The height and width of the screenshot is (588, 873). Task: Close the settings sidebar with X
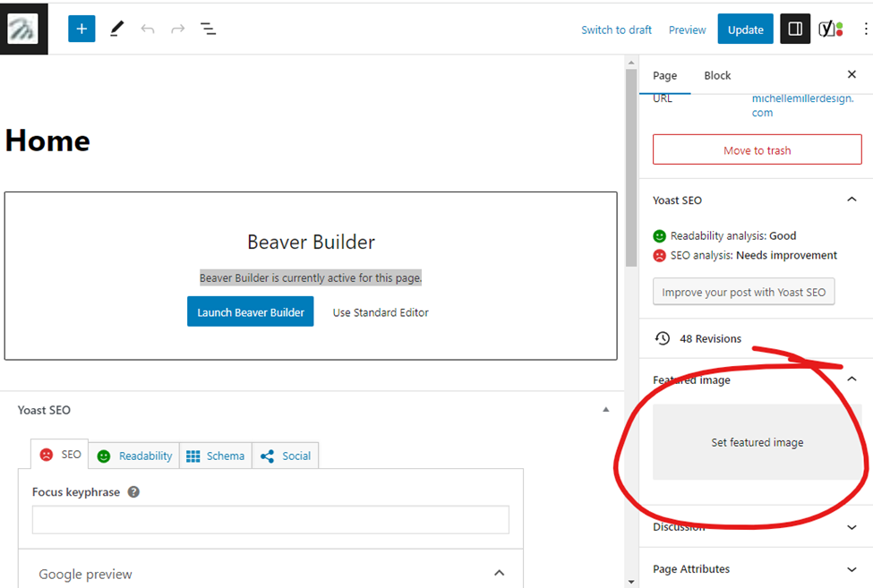coord(852,74)
